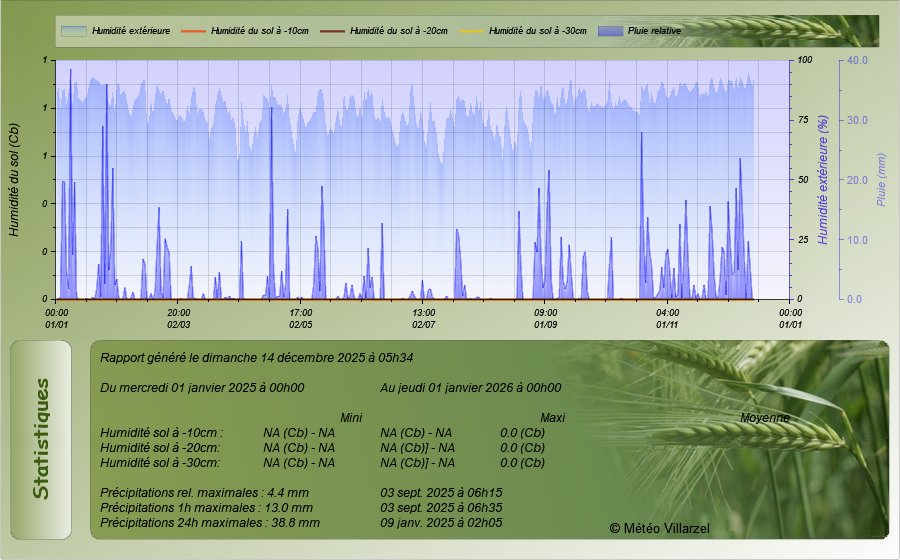
Task: Click the Statistiques vertical panel label
Action: (40, 439)
